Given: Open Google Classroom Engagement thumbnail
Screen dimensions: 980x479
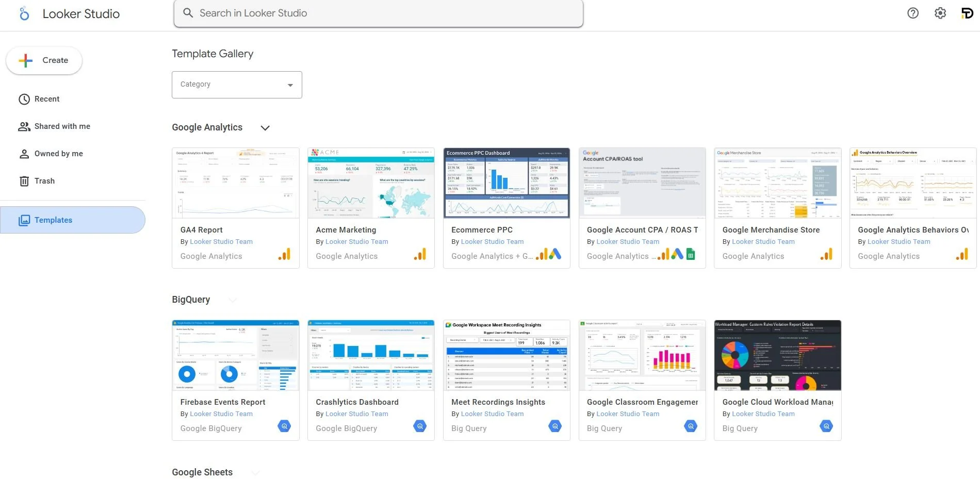Looking at the screenshot, I should point(642,355).
